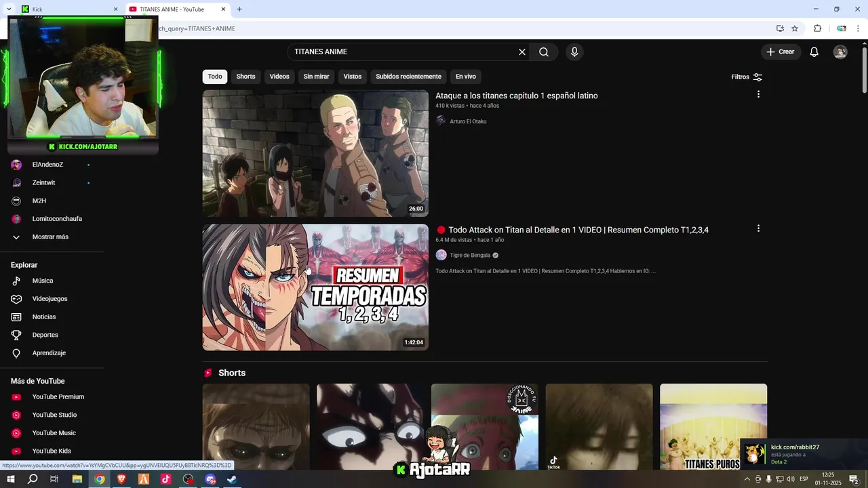Open TikTok app from taskbar
The height and width of the screenshot is (488, 868).
point(166,479)
